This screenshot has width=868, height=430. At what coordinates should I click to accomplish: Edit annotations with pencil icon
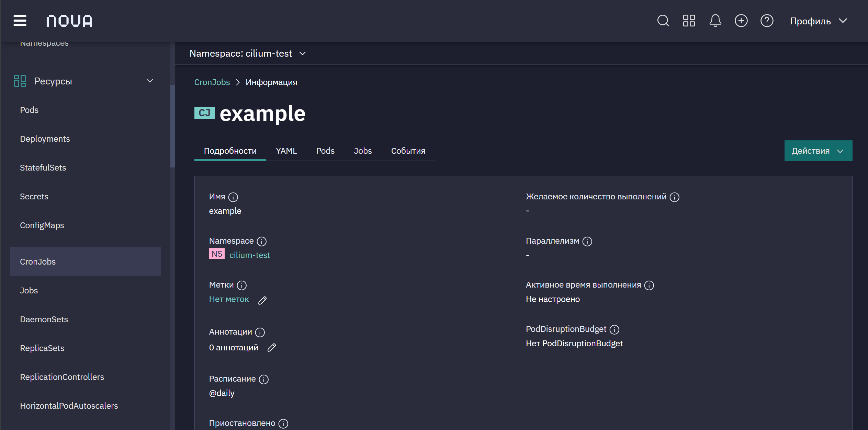coord(272,348)
